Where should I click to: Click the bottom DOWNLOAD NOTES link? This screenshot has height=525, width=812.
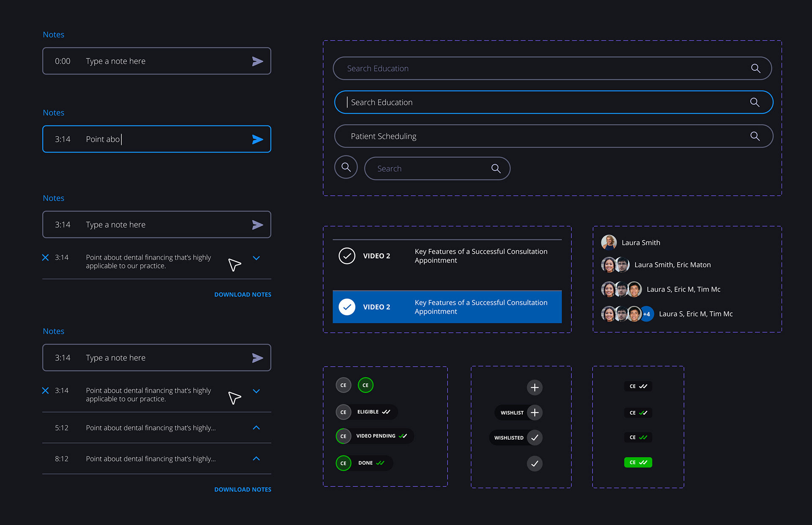pyautogui.click(x=243, y=489)
